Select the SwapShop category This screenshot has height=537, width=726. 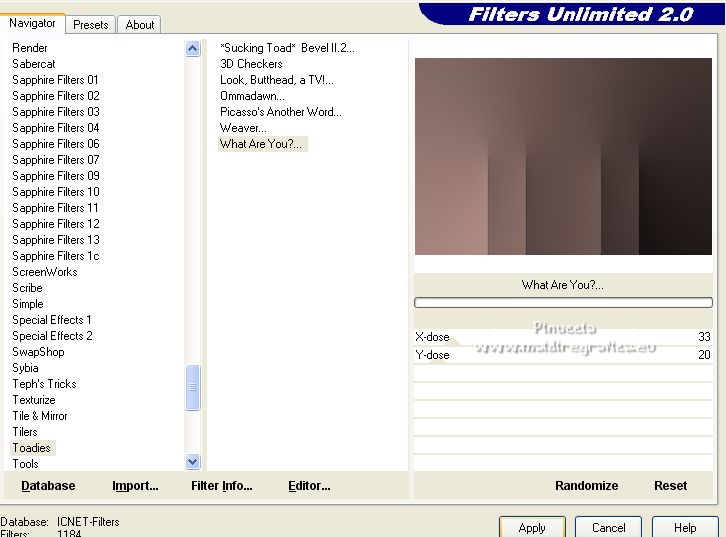click(38, 352)
